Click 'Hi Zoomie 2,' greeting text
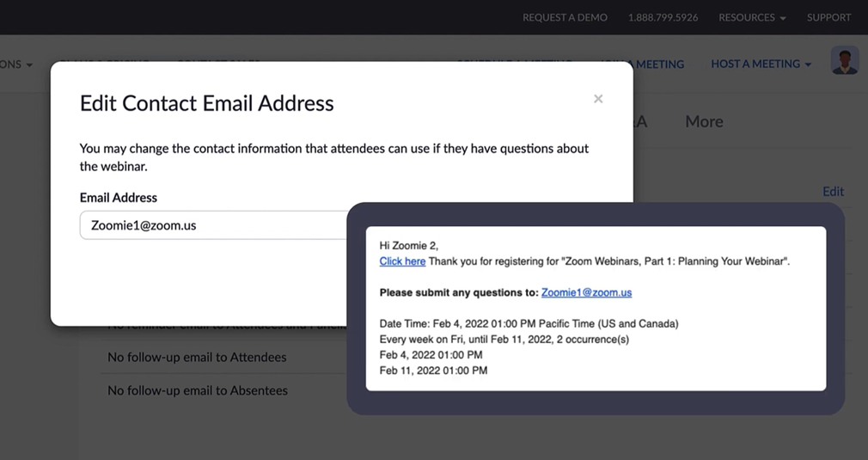This screenshot has height=460, width=868. [x=408, y=246]
